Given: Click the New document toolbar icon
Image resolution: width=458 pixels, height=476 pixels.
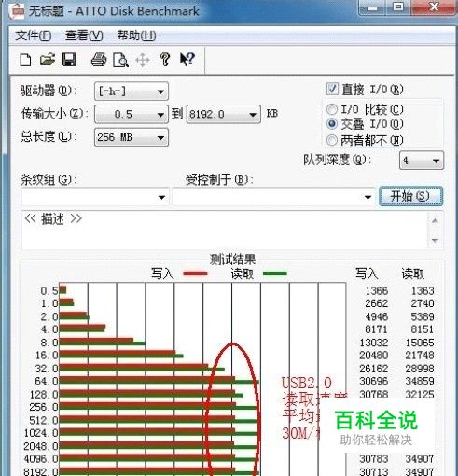Looking at the screenshot, I should point(25,60).
